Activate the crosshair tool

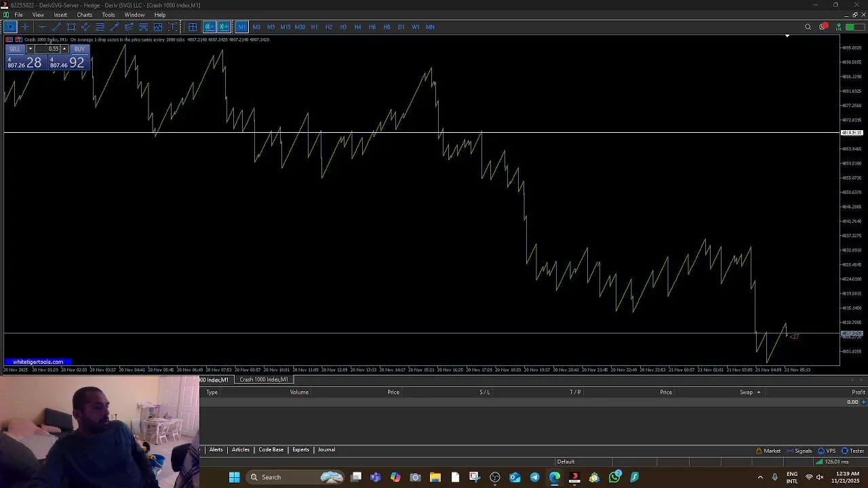tap(26, 27)
